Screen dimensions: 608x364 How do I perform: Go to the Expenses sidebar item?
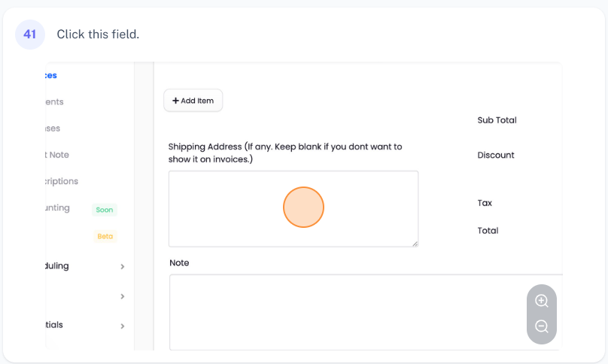(53, 129)
